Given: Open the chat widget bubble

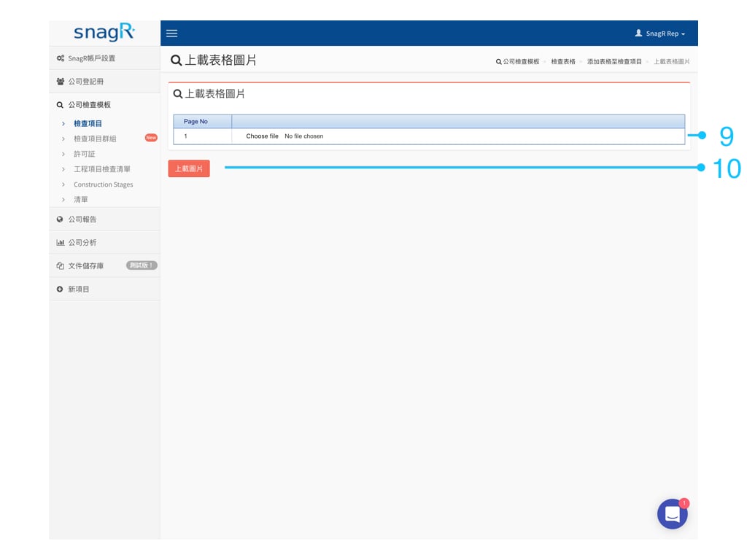Looking at the screenshot, I should coord(672,514).
